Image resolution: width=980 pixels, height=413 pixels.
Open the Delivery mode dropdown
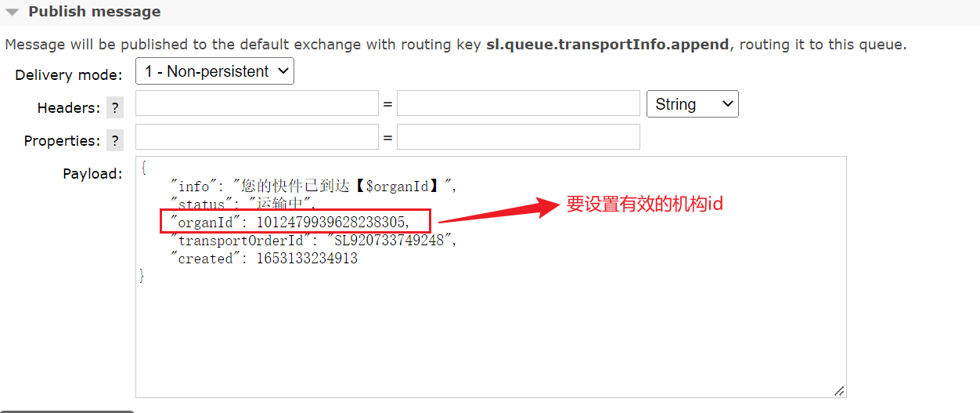pyautogui.click(x=215, y=71)
